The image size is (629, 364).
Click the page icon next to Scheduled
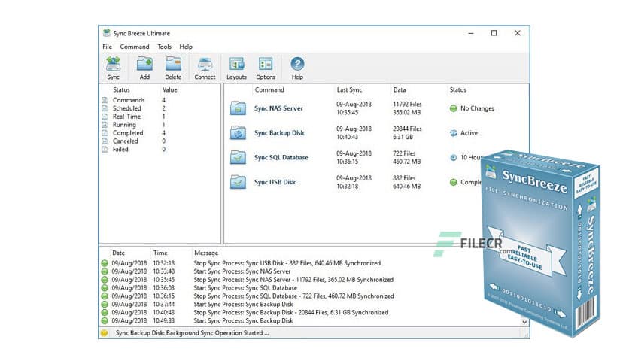[105, 108]
